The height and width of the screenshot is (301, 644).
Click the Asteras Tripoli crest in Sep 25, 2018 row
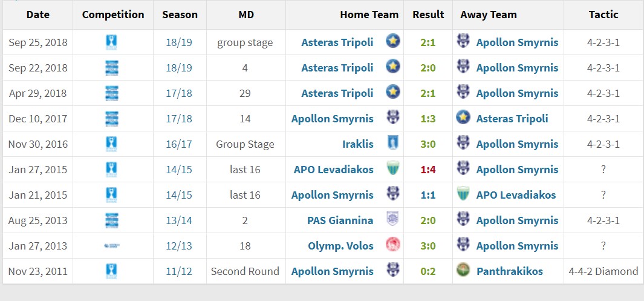393,42
